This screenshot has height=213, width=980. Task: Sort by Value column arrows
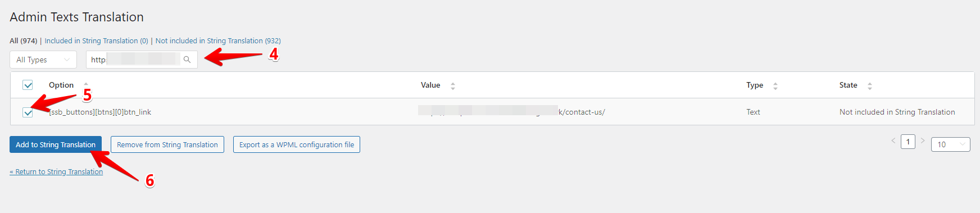[453, 86]
